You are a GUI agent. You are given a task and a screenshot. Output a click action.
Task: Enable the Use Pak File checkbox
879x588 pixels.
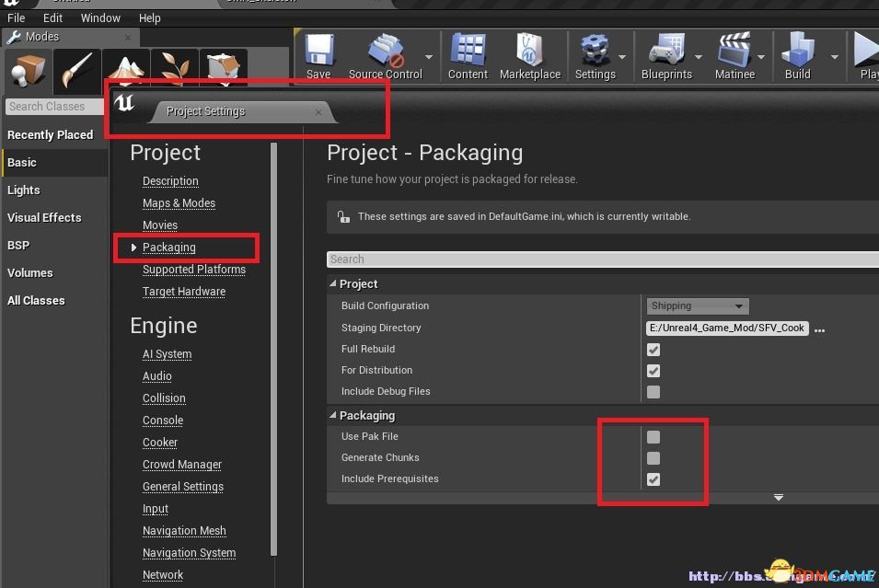(653, 437)
